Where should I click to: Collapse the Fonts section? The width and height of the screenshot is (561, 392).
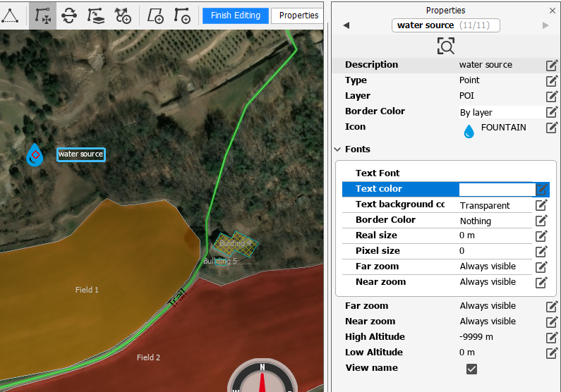tap(337, 149)
